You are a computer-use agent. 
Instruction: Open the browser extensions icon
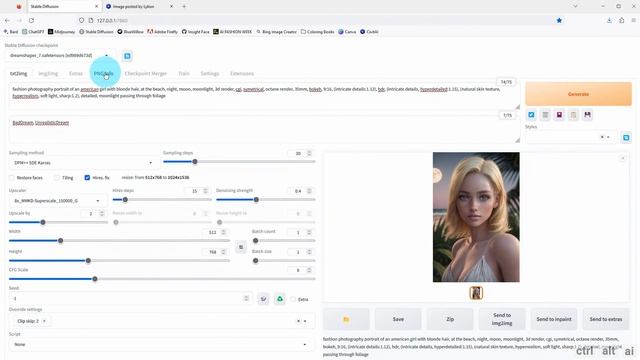(x=622, y=20)
